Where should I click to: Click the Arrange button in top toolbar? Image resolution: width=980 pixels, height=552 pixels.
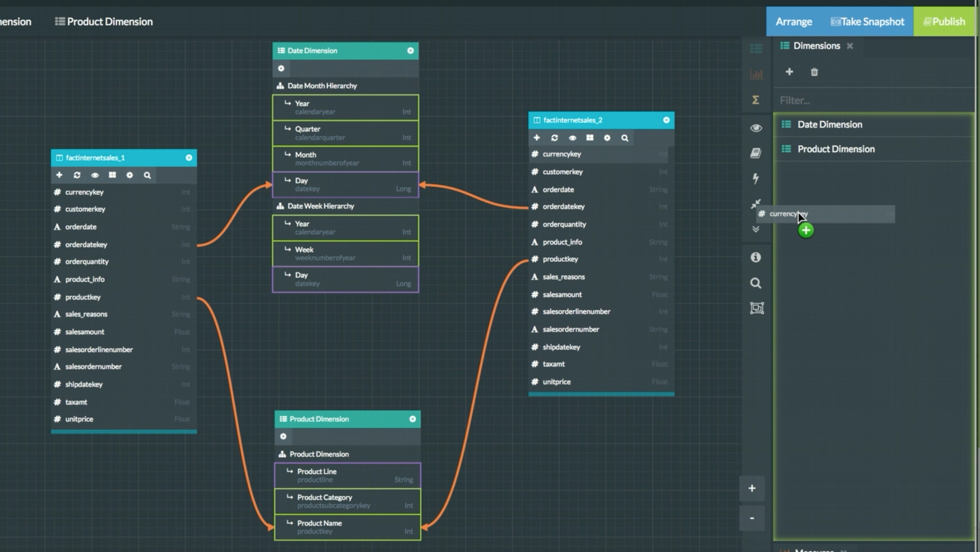click(x=793, y=22)
